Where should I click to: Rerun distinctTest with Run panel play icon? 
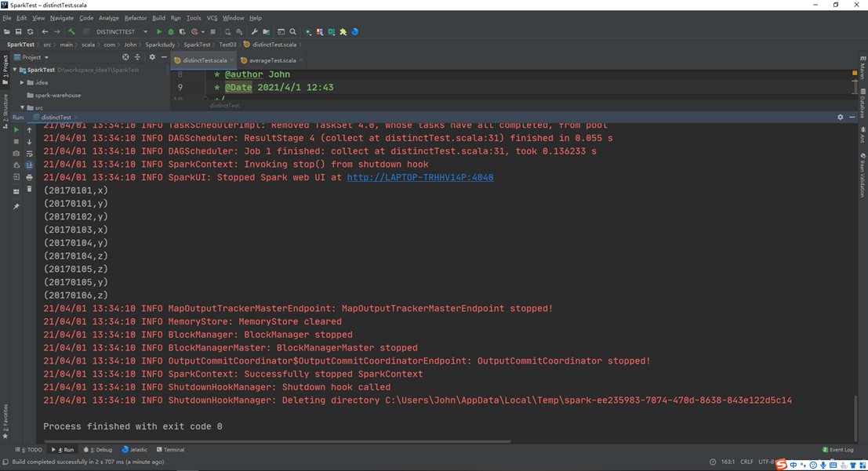(16, 130)
